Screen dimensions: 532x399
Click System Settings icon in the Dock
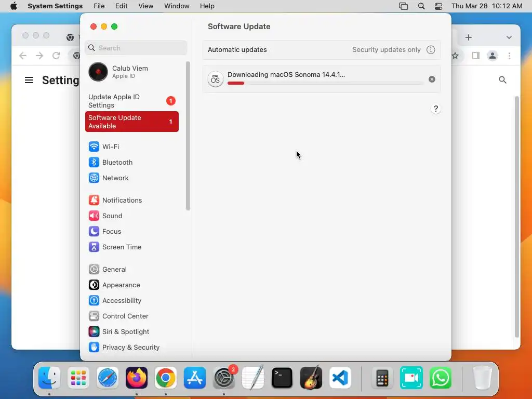click(x=224, y=378)
